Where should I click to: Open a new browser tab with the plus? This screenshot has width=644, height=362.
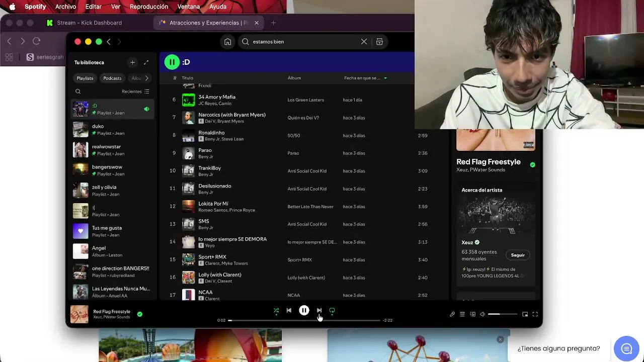pyautogui.click(x=273, y=23)
